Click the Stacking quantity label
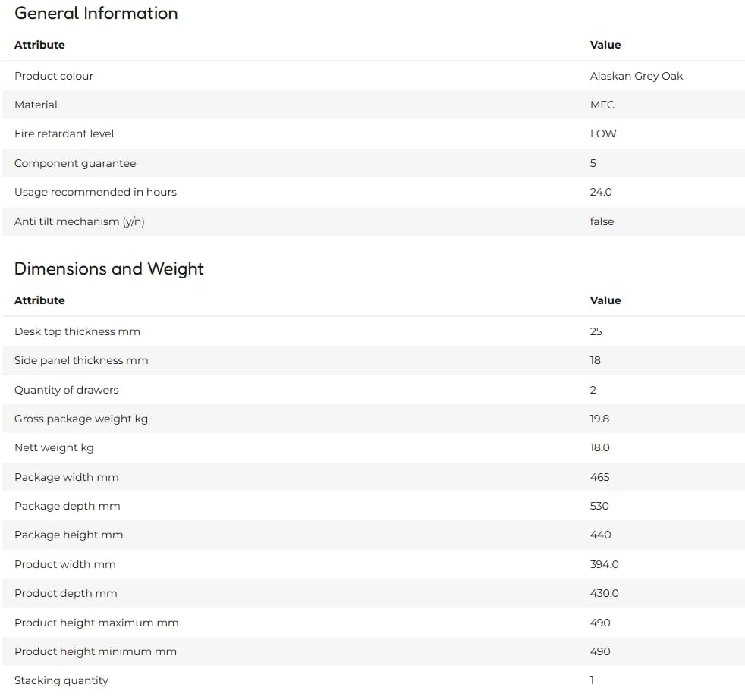The width and height of the screenshot is (745, 700). (61, 680)
